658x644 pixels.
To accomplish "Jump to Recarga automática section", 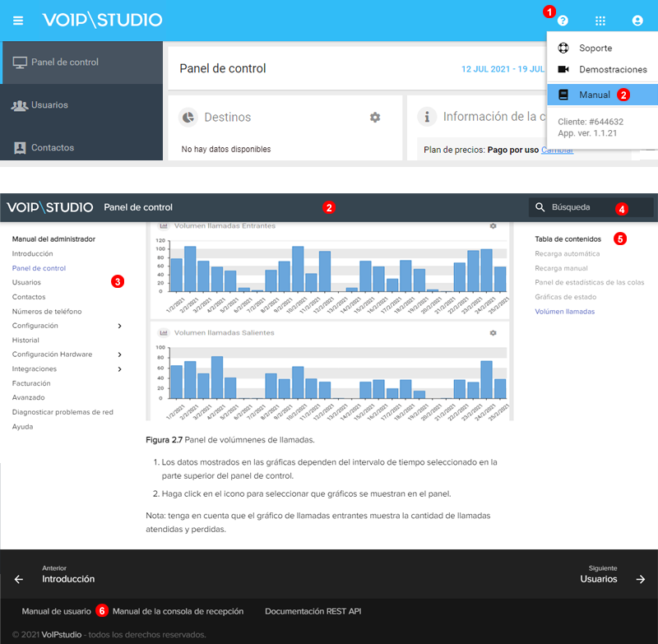I will coord(568,254).
